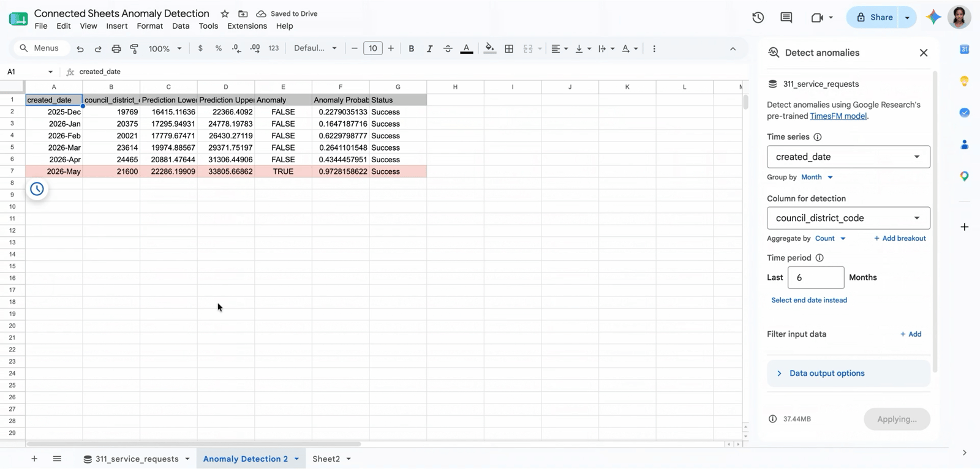Select the paint format tool

tap(134, 48)
